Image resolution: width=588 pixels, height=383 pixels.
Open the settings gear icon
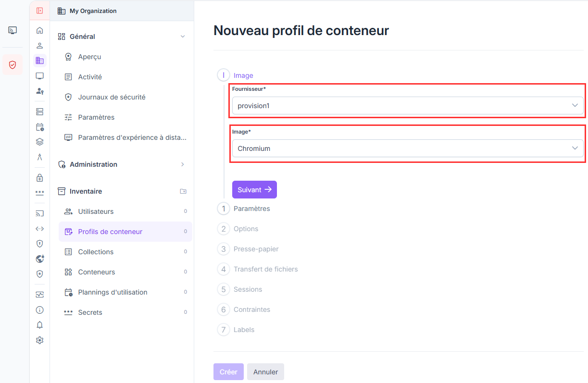click(39, 340)
